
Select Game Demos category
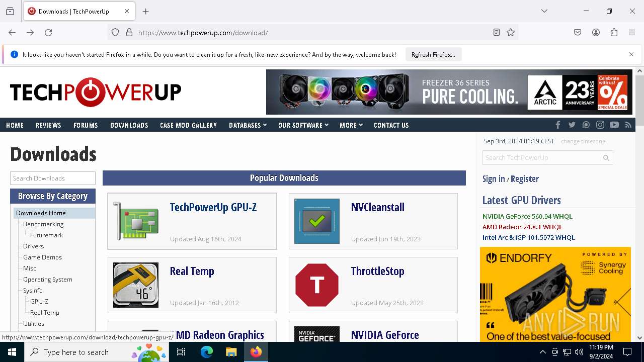click(x=42, y=257)
